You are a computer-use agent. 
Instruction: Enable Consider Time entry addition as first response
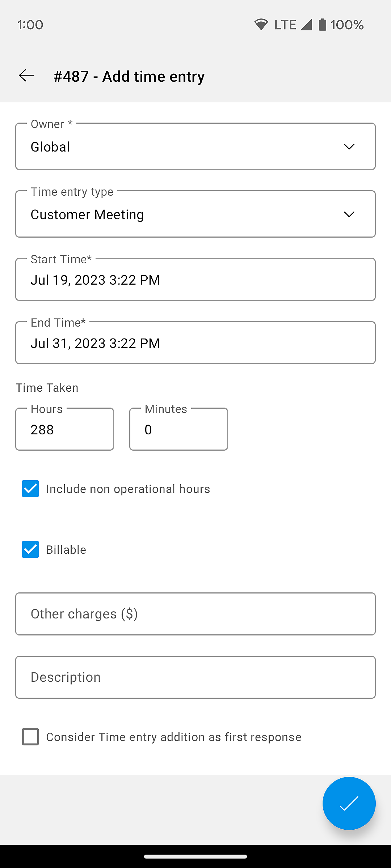(x=30, y=737)
